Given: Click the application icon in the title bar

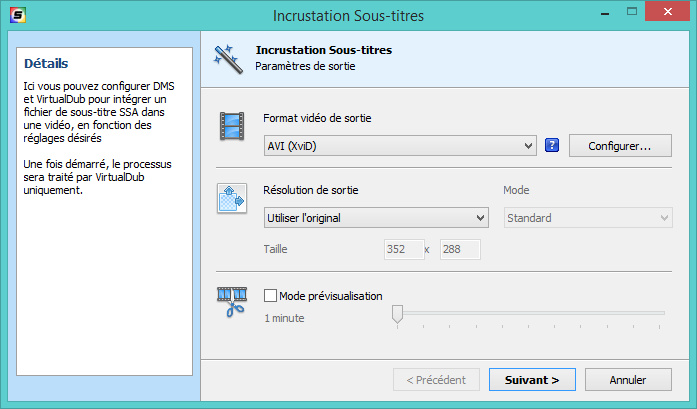Looking at the screenshot, I should [17, 17].
